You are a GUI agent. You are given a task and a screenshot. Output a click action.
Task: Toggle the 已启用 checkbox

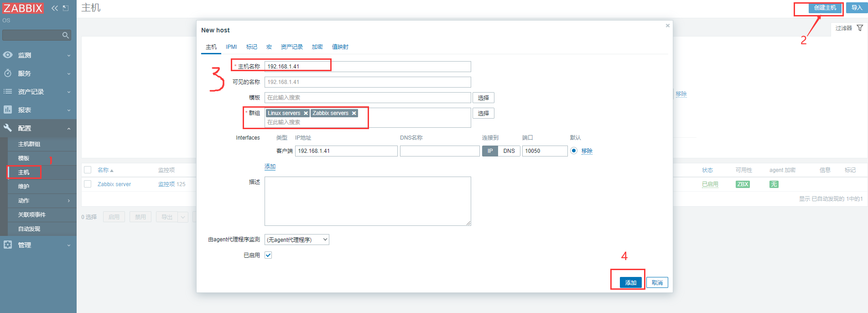[x=268, y=255]
